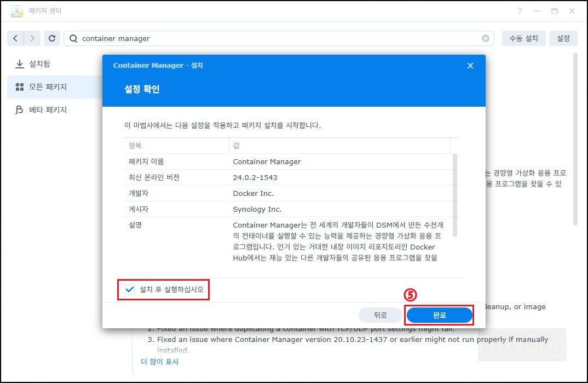Select the 패키지 이름 row label
This screenshot has height=383, width=588.
coord(146,161)
